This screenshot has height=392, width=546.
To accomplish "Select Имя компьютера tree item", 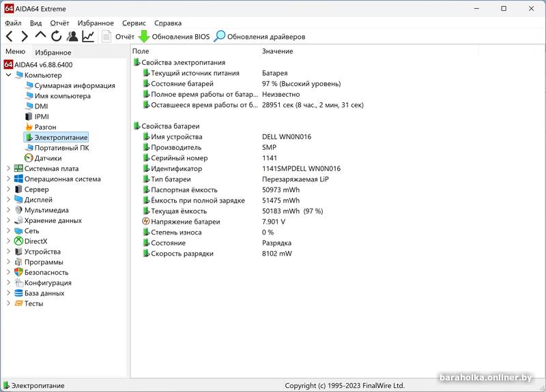I will [x=62, y=96].
